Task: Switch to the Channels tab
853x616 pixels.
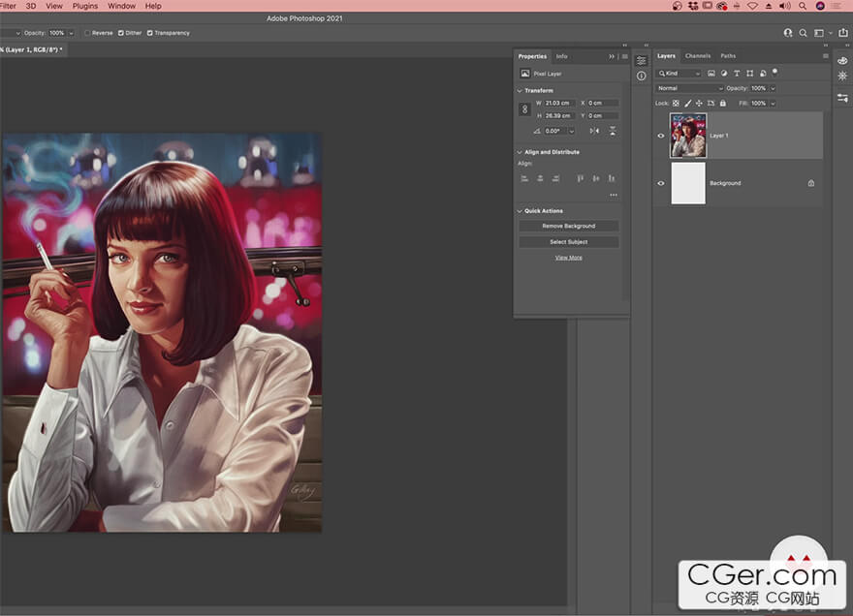Action: (x=698, y=56)
